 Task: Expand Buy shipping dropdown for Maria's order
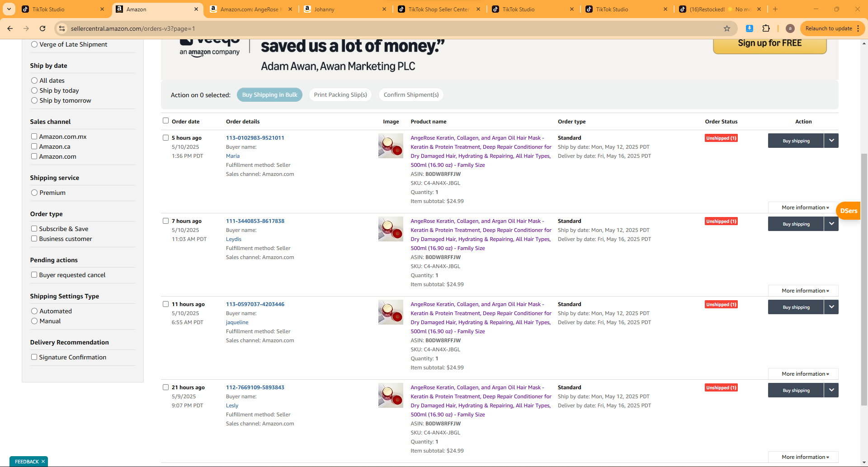[x=831, y=141]
